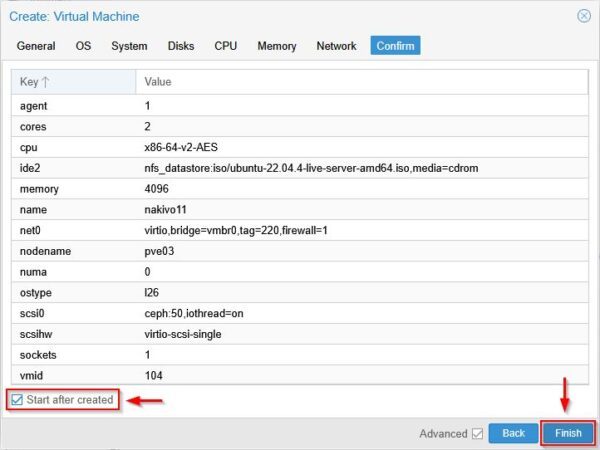This screenshot has width=600, height=450.
Task: Click the scsi0 ceph:50 value
Action: [194, 313]
